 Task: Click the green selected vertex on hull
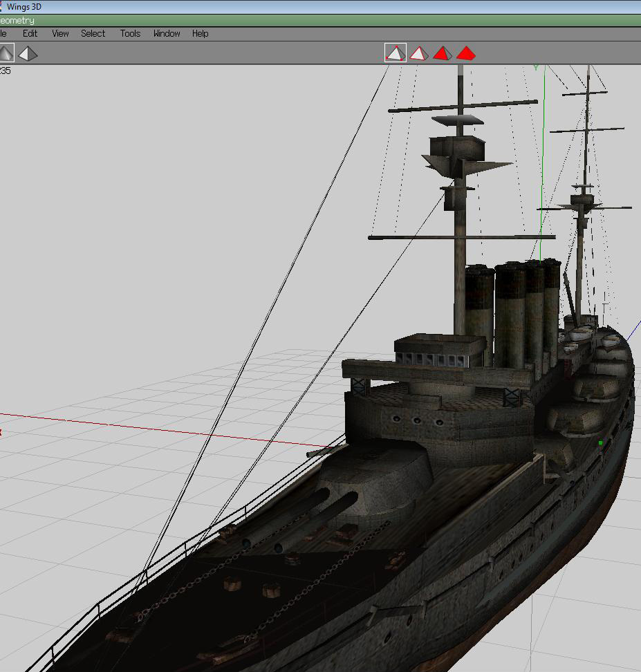[x=601, y=442]
